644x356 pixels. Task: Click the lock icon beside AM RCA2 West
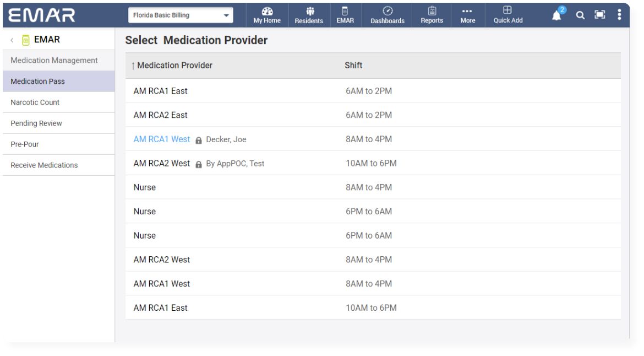click(198, 163)
